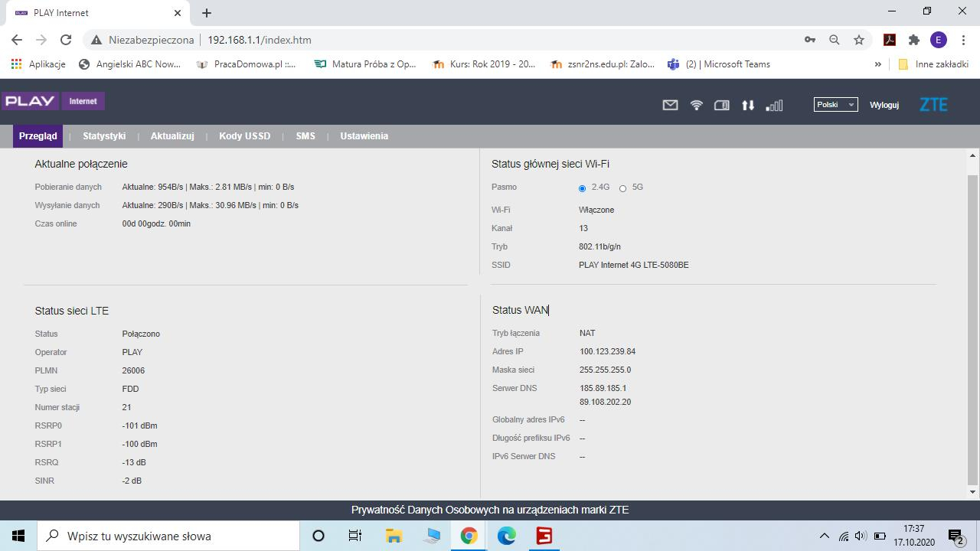Click the data transfer arrows icon
Image resolution: width=980 pixels, height=551 pixels.
click(x=748, y=105)
